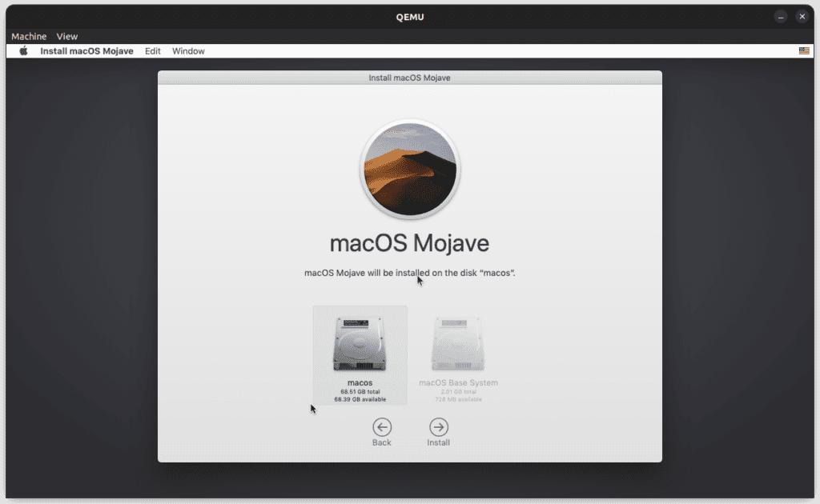This screenshot has height=504, width=820.
Task: Click the install destination message text
Action: [409, 273]
